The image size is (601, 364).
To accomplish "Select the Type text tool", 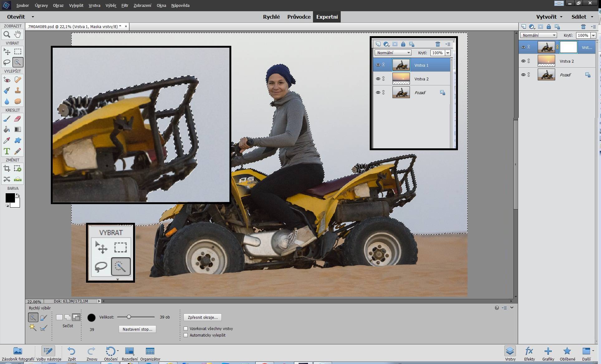I will [x=7, y=151].
